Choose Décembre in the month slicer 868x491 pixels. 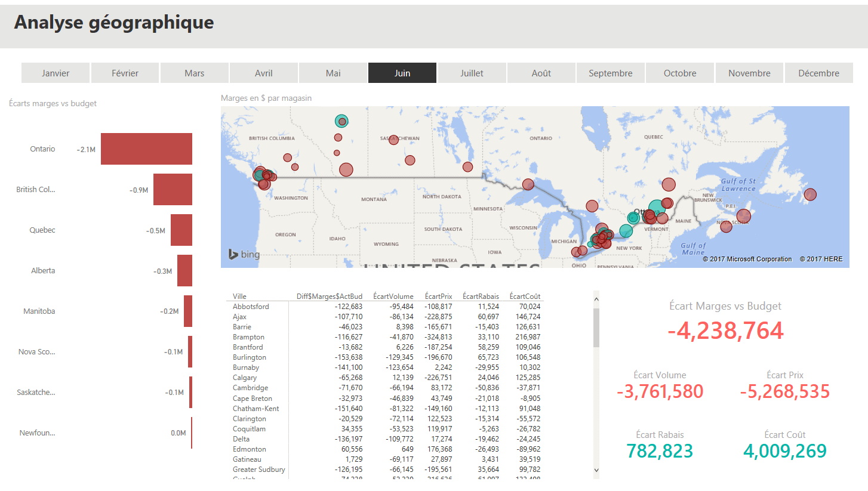pyautogui.click(x=818, y=73)
